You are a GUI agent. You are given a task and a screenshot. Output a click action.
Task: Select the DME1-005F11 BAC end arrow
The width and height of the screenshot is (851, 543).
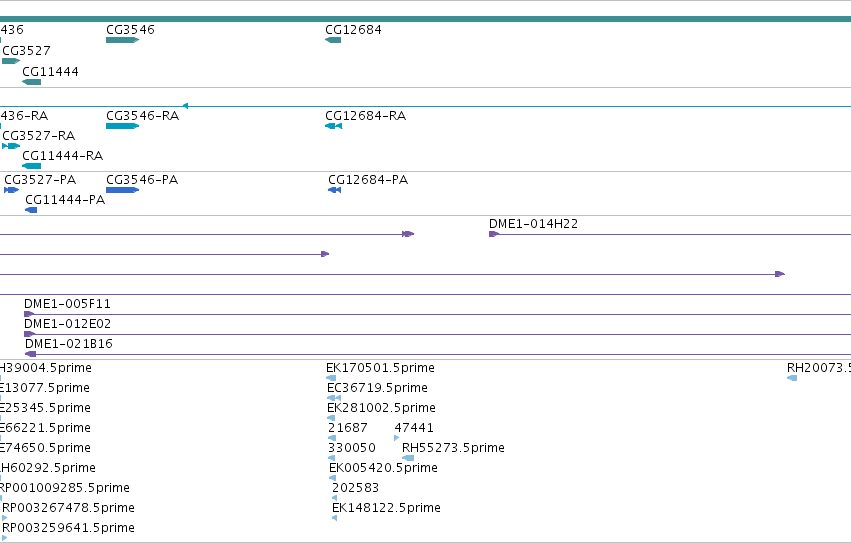click(x=29, y=314)
